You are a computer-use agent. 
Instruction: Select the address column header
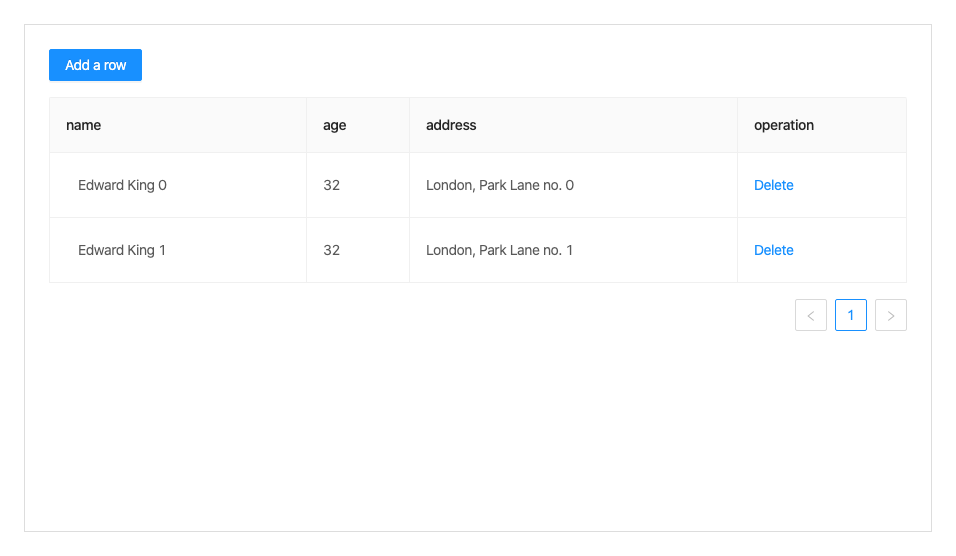451,125
